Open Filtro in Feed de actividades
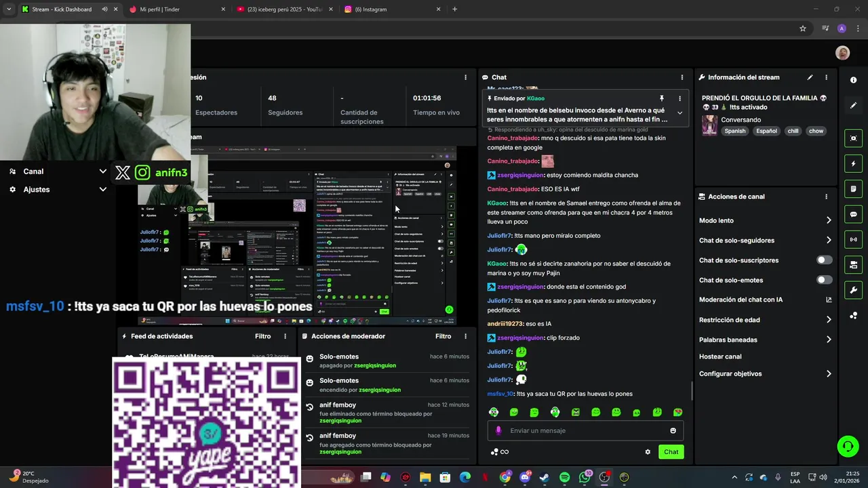 point(262,336)
